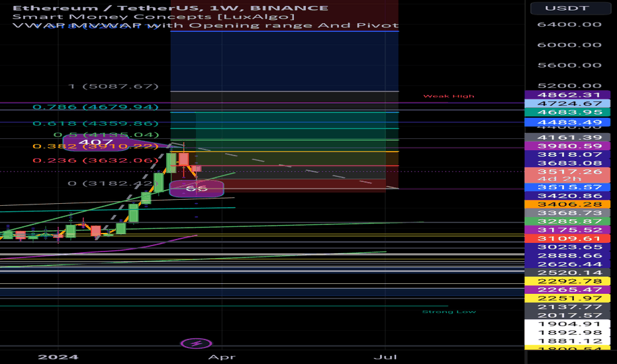The width and height of the screenshot is (617, 364).
Task: Click the Apr date on time axis
Action: (222, 357)
